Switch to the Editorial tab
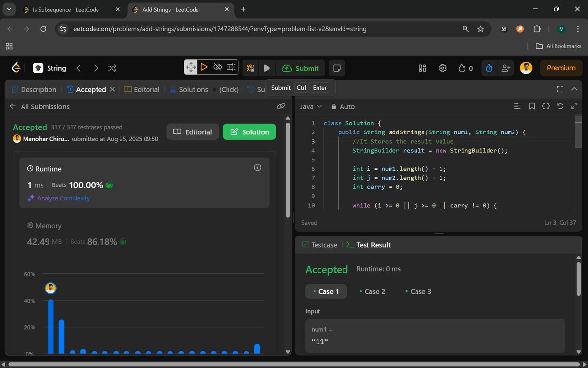The width and height of the screenshot is (588, 368). (142, 89)
